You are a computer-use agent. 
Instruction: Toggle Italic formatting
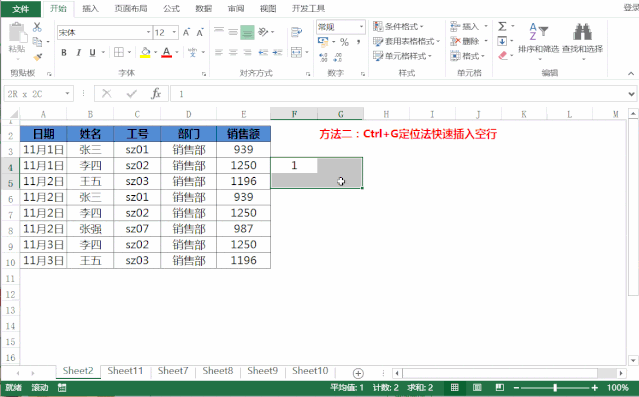tap(78, 52)
